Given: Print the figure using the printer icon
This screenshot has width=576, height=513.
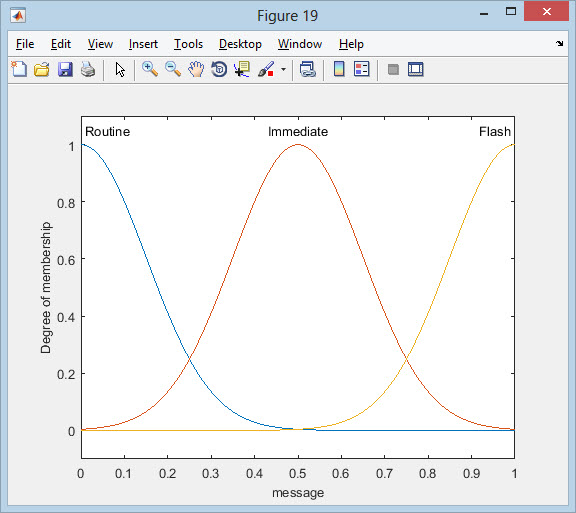Looking at the screenshot, I should (88, 69).
